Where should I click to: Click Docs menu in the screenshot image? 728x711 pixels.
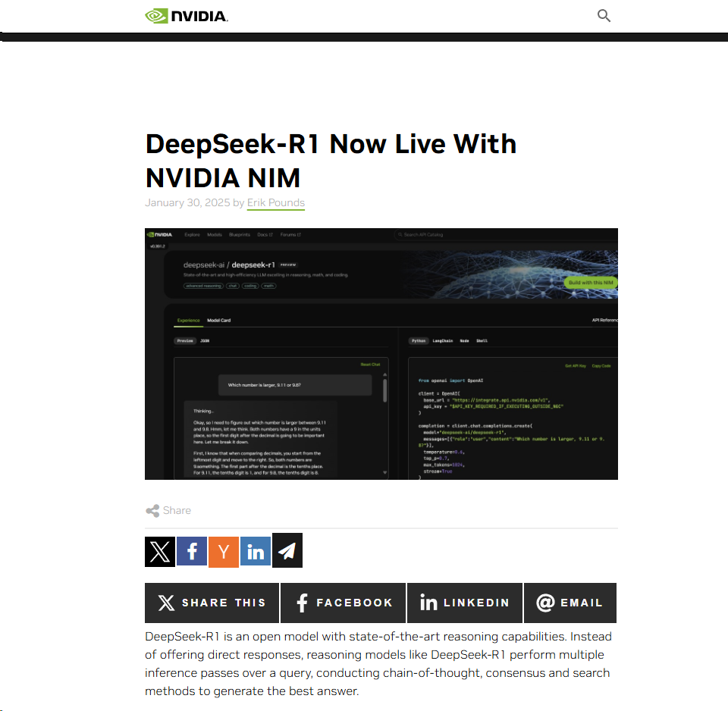click(x=265, y=235)
